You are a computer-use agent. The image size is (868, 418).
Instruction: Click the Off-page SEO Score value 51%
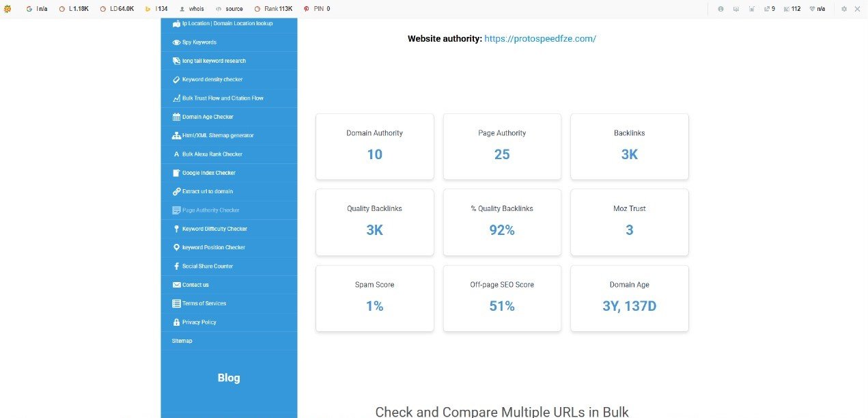[x=502, y=306]
